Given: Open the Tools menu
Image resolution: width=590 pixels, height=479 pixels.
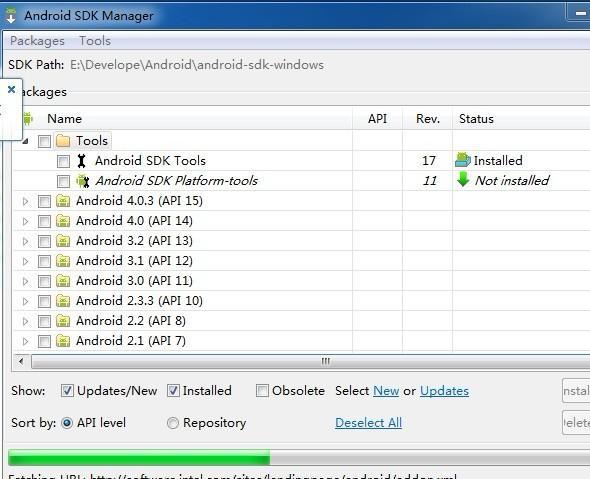Looking at the screenshot, I should (95, 41).
